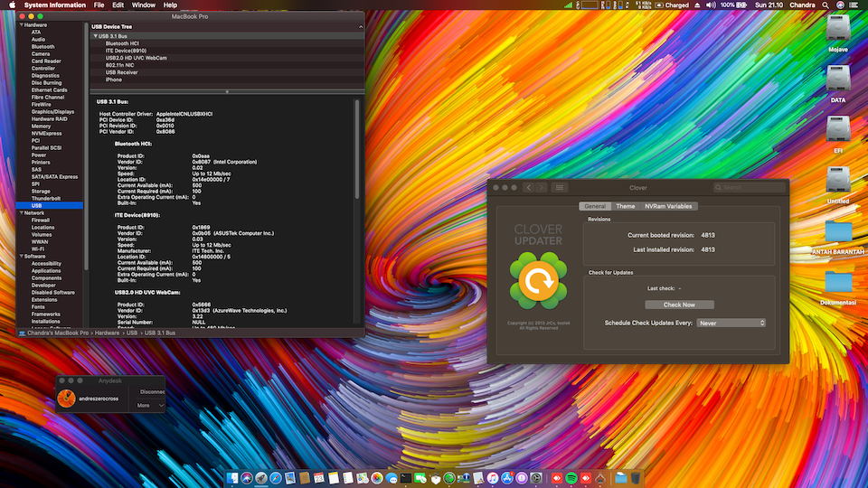868x488 pixels.
Task: Open Launchpad rocket icon in dock
Action: pos(261,477)
